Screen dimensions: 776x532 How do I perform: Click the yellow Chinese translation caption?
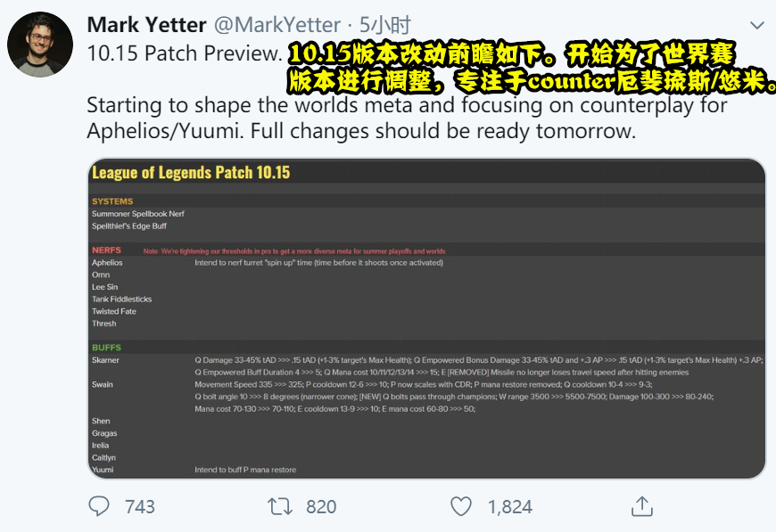coord(532,68)
